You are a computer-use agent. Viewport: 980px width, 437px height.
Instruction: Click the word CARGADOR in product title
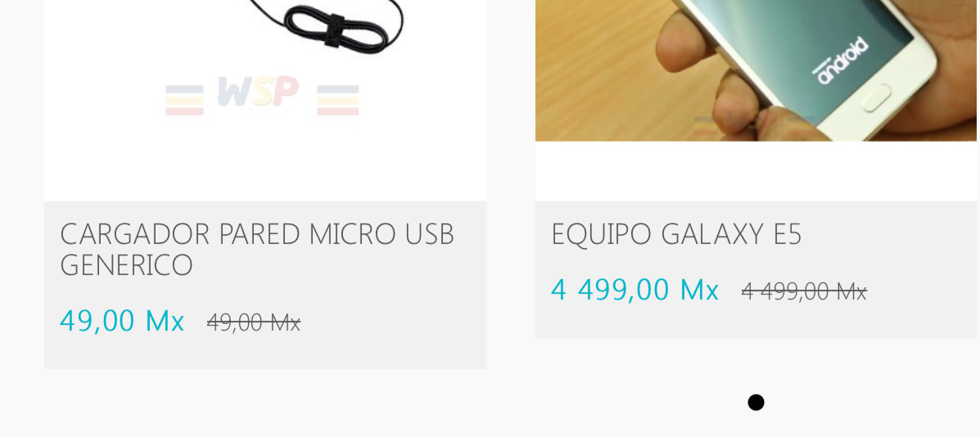point(135,234)
